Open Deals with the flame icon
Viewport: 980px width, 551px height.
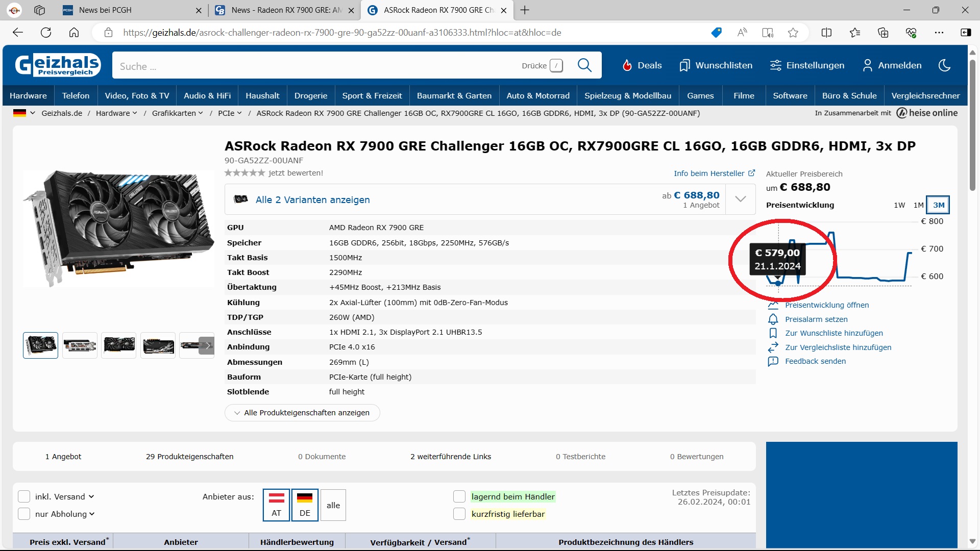pos(642,65)
